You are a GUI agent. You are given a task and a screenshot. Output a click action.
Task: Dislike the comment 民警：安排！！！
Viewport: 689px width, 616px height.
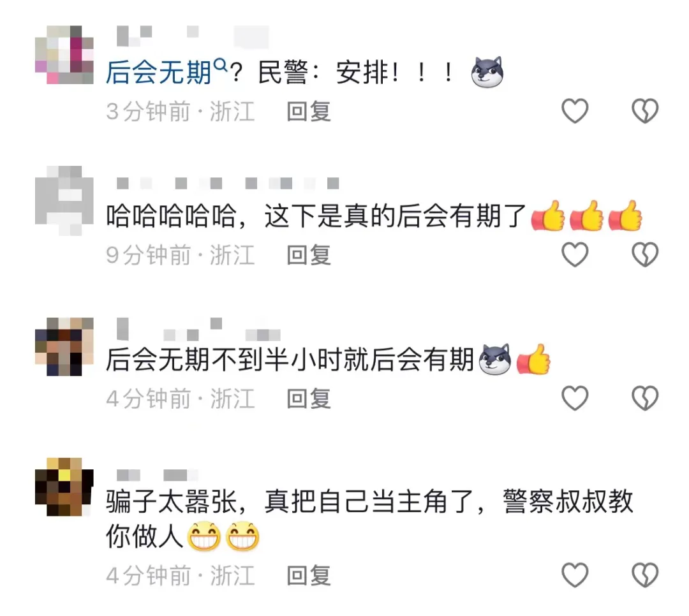tap(644, 111)
